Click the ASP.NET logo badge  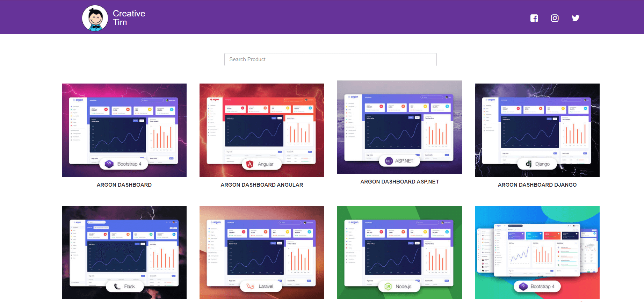click(x=399, y=161)
